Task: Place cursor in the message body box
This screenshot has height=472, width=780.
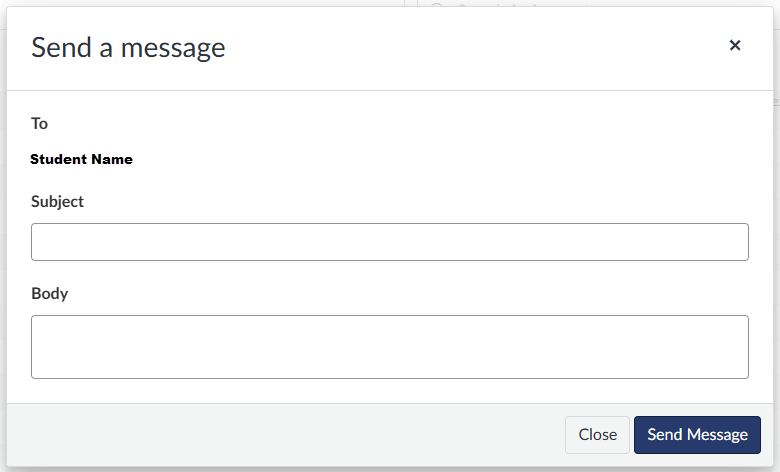Action: (x=390, y=347)
